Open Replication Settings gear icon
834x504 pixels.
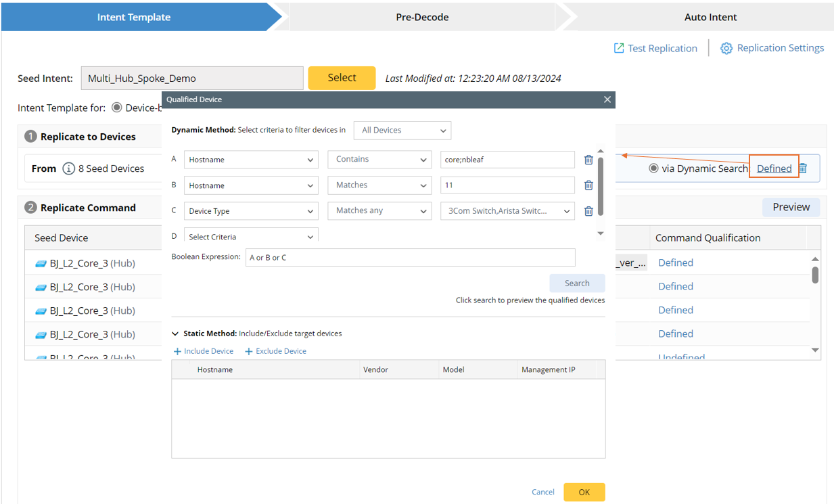(726, 48)
